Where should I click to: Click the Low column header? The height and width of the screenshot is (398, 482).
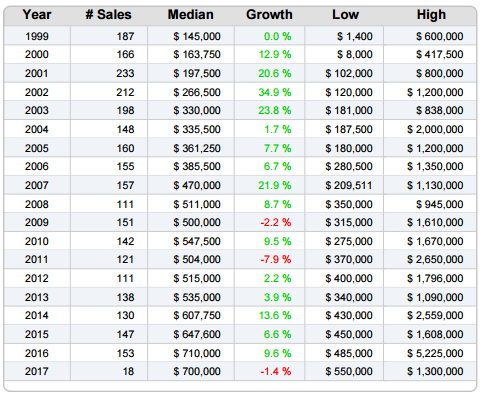point(346,15)
